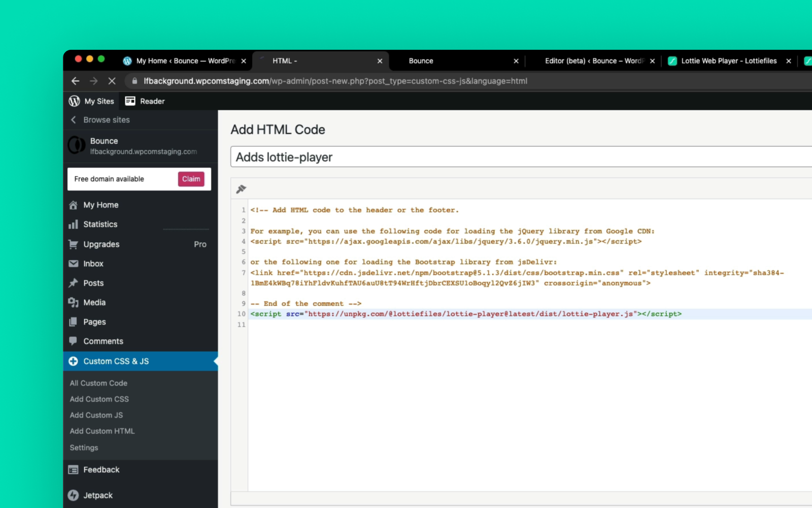
Task: Open the Inbox menu item
Action: (x=93, y=264)
